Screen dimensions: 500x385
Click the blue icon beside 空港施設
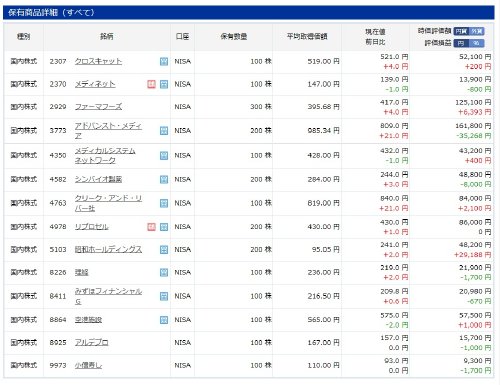(x=164, y=320)
